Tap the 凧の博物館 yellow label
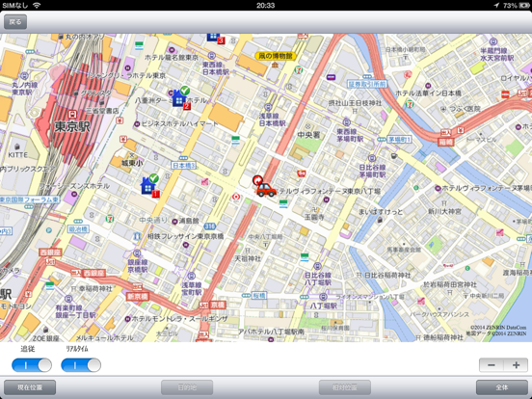The width and height of the screenshot is (532, 399). click(276, 56)
